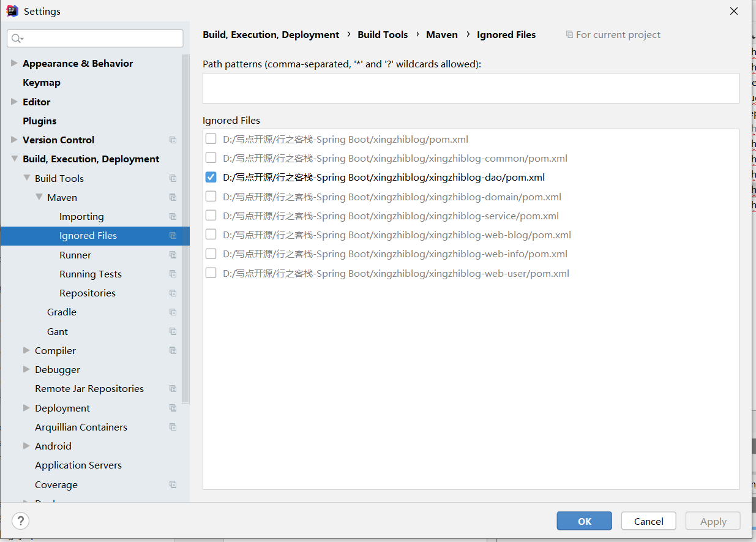Screen dimensions: 756x542
Task: Click the help question mark icon
Action: point(21,521)
